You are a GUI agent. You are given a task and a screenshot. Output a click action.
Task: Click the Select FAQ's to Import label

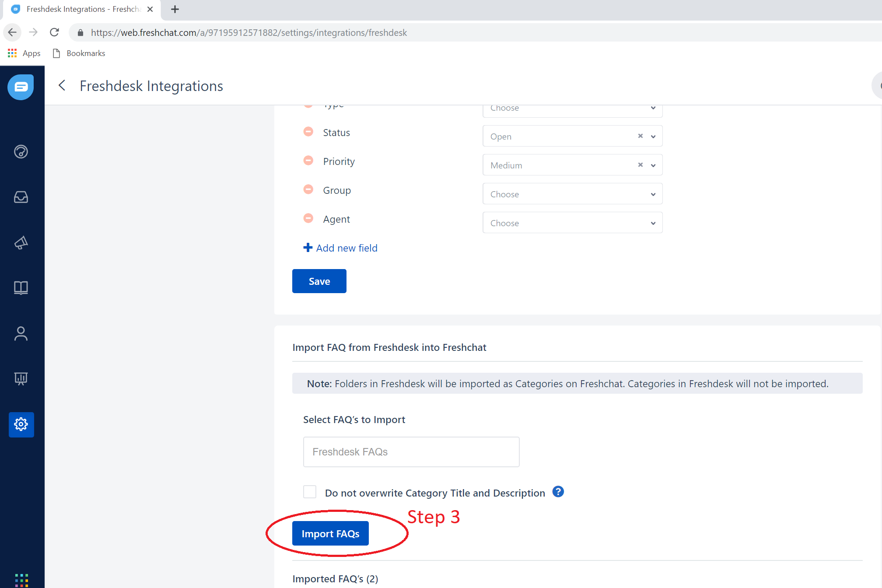tap(354, 419)
